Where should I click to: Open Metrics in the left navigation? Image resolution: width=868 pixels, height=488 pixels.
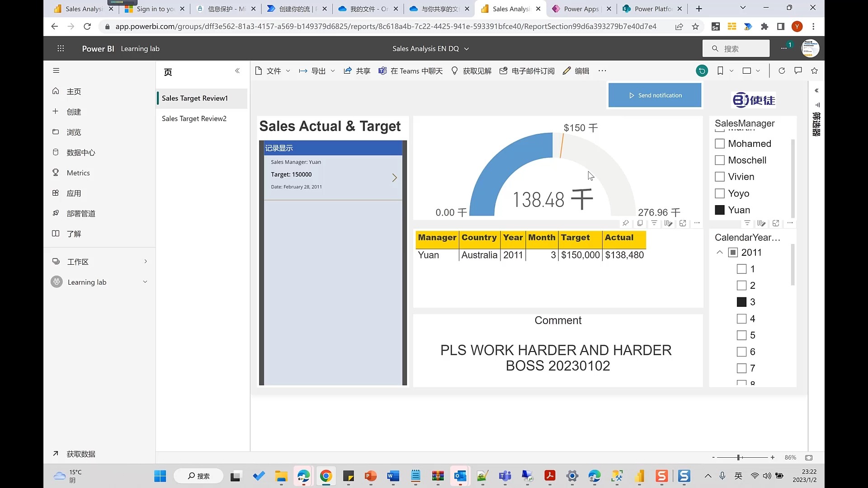coord(78,173)
